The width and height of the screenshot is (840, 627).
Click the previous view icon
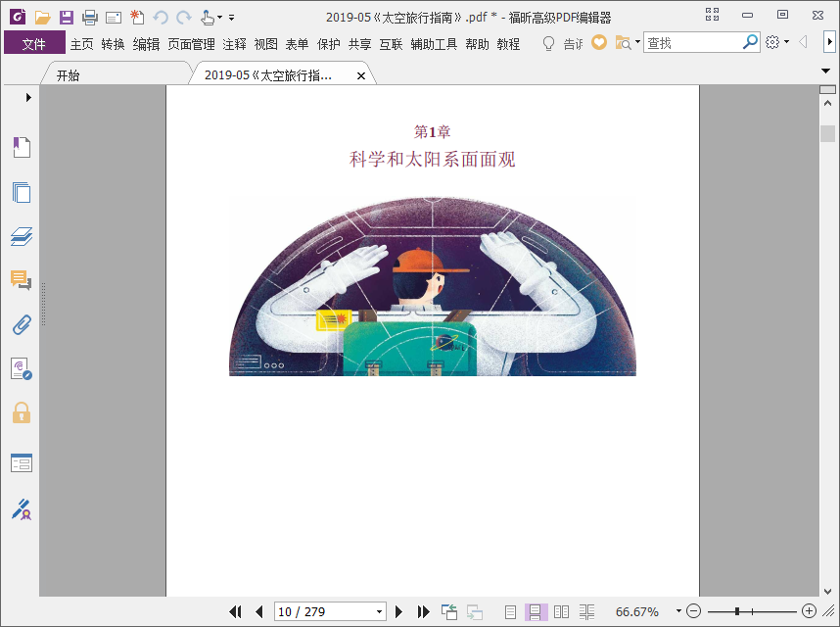pyautogui.click(x=449, y=611)
